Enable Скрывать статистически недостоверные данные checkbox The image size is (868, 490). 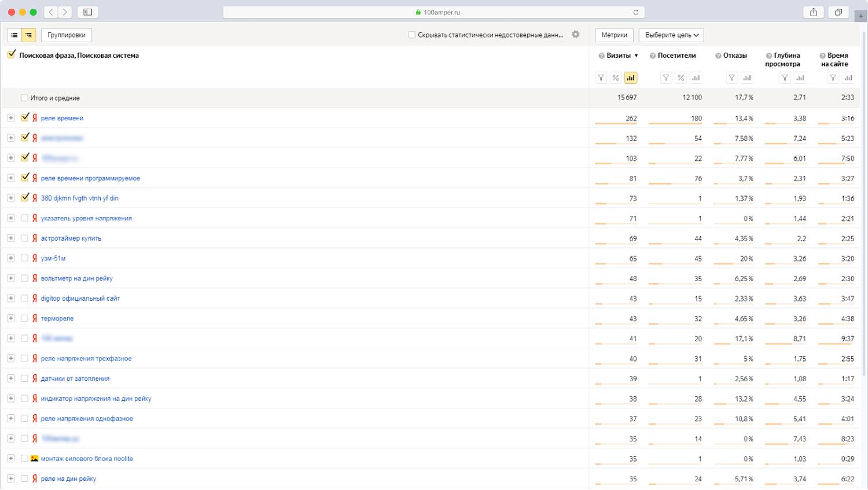click(x=411, y=35)
